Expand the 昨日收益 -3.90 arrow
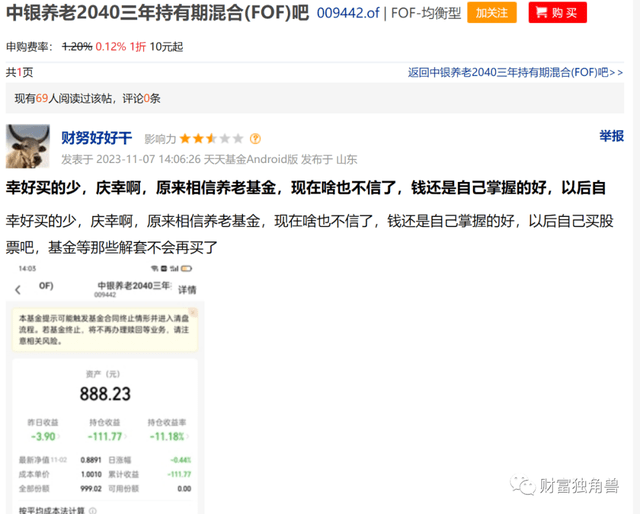 pyautogui.click(x=58, y=436)
